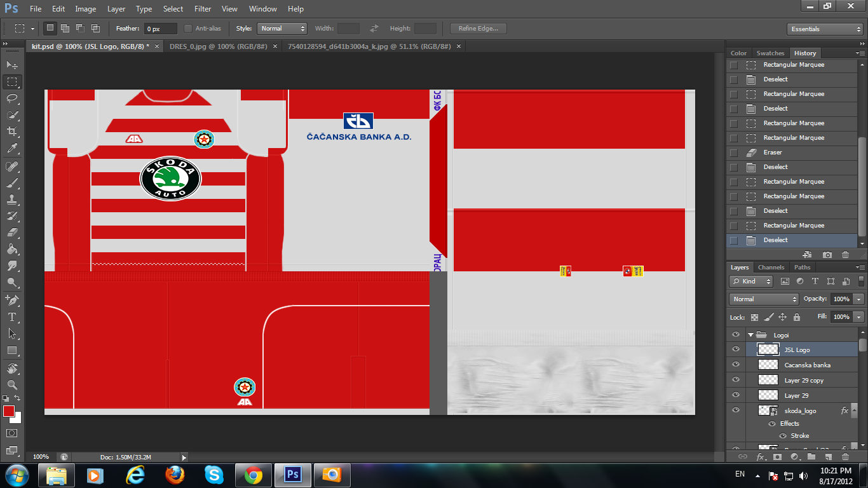
Task: Collapse skoda_logo layer effects list
Action: click(x=854, y=410)
